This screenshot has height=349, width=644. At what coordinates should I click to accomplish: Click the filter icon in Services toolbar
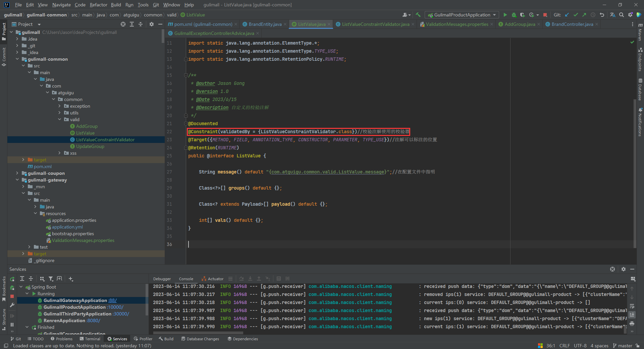(x=51, y=279)
